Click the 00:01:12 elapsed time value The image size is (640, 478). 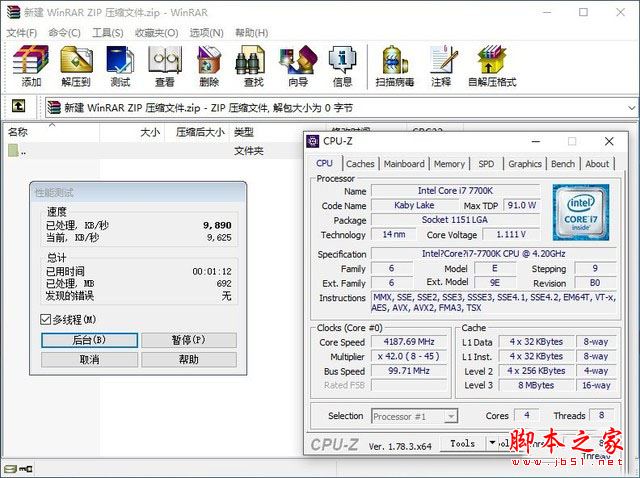pyautogui.click(x=212, y=271)
